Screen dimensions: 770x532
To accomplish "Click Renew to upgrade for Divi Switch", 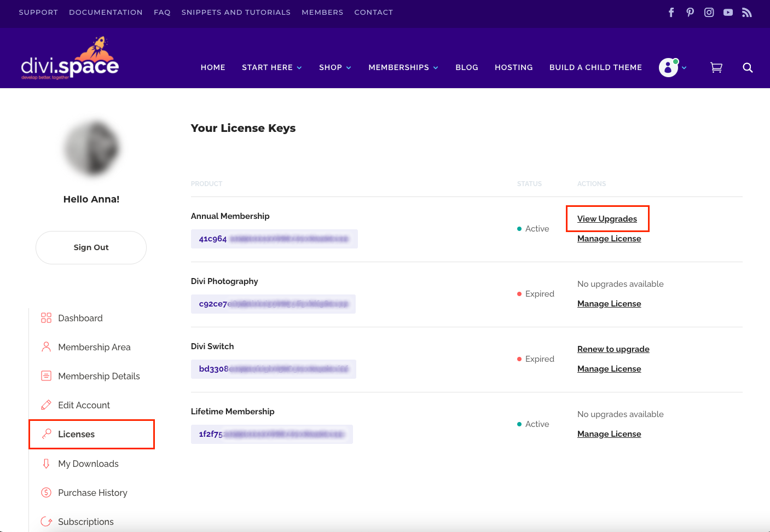I will click(x=613, y=349).
